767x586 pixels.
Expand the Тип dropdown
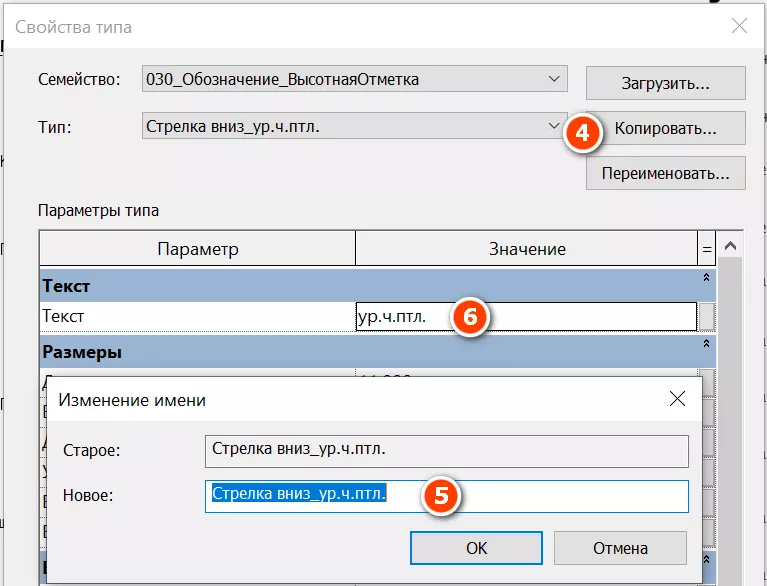pos(555,126)
